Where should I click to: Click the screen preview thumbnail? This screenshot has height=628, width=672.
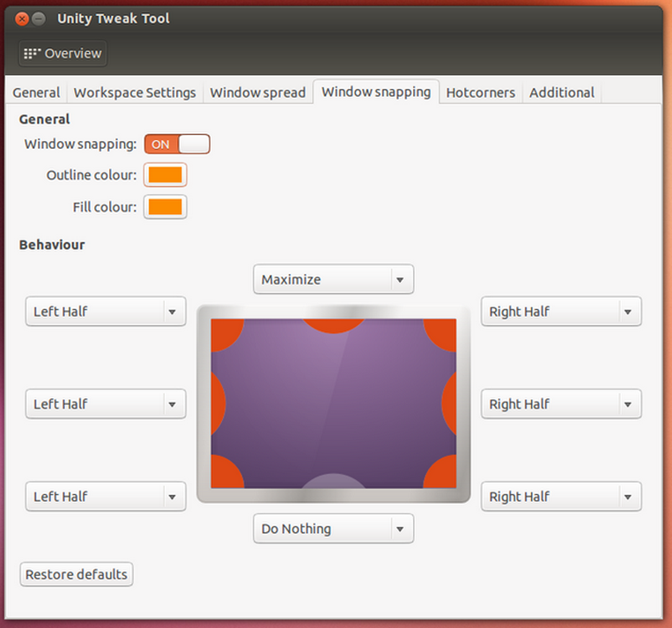[334, 403]
